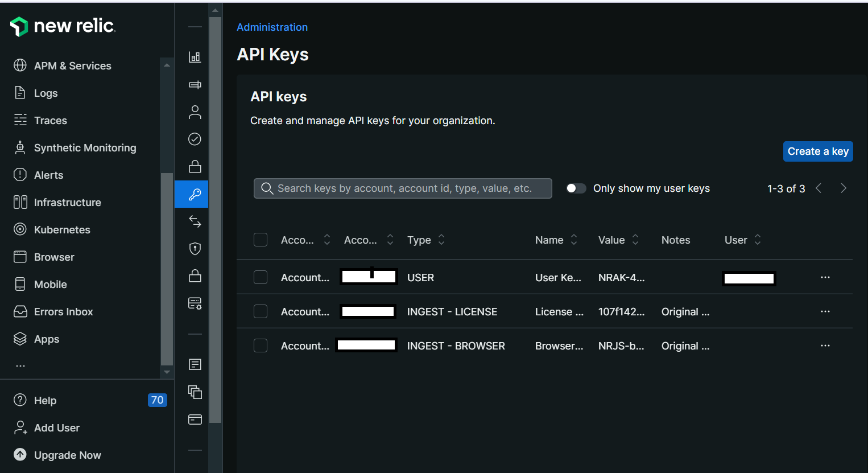Click the Create a key button
868x473 pixels.
tap(818, 151)
